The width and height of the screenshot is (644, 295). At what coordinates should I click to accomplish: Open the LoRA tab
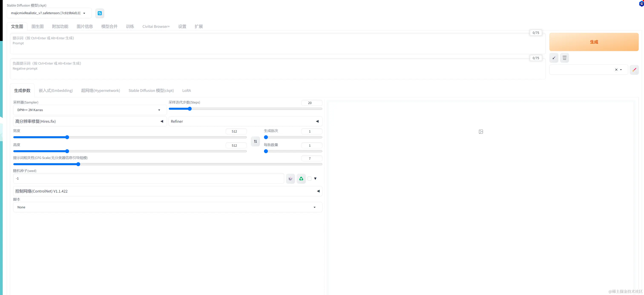(x=186, y=90)
